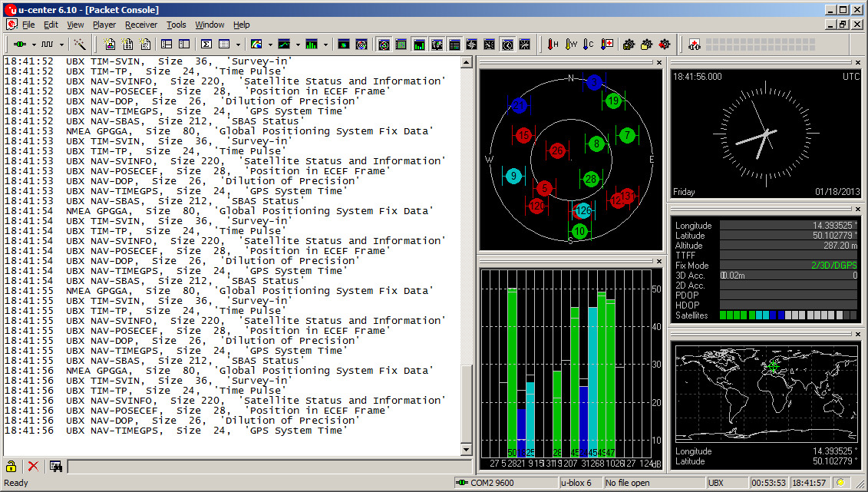This screenshot has width=868, height=492.
Task: Open the Player menu
Action: [104, 25]
